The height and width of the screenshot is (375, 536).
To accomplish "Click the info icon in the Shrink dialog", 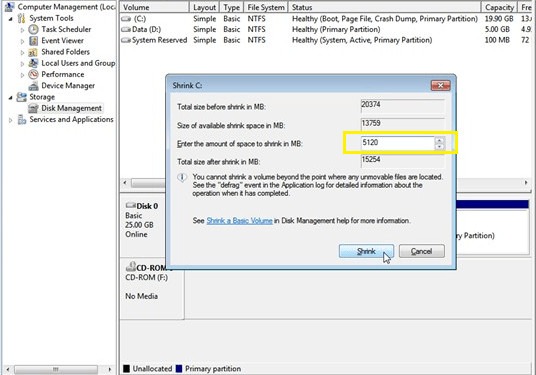I will point(182,177).
